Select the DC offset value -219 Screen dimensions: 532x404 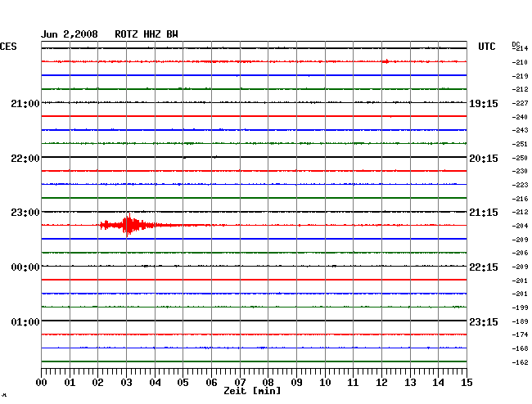520,76
